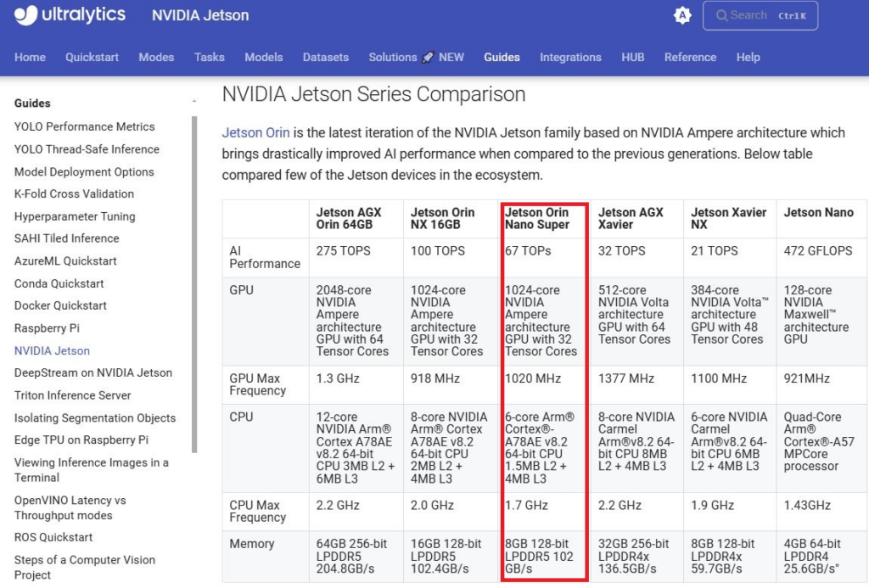Image resolution: width=869 pixels, height=588 pixels.
Task: Click the rocket icon next to Solutions
Action: (428, 57)
